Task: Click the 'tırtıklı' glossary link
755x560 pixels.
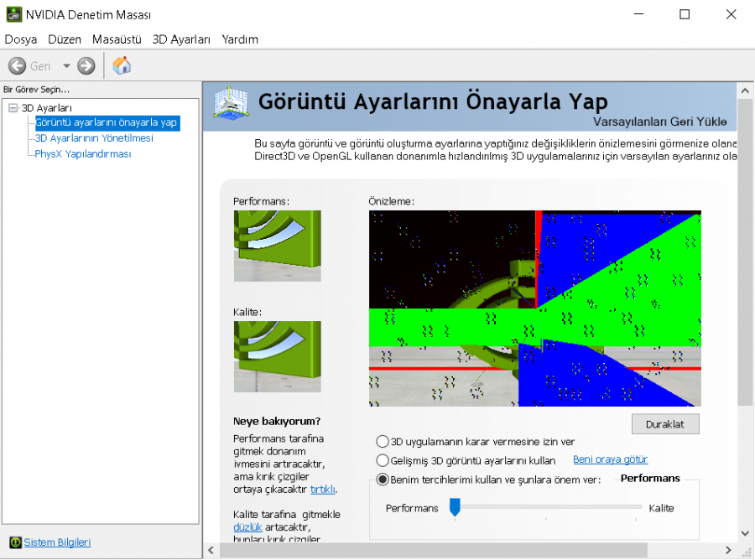Action: [323, 490]
